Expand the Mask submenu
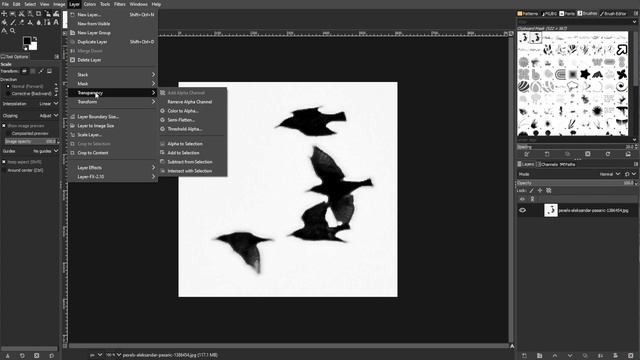The height and width of the screenshot is (360, 640). (x=113, y=84)
